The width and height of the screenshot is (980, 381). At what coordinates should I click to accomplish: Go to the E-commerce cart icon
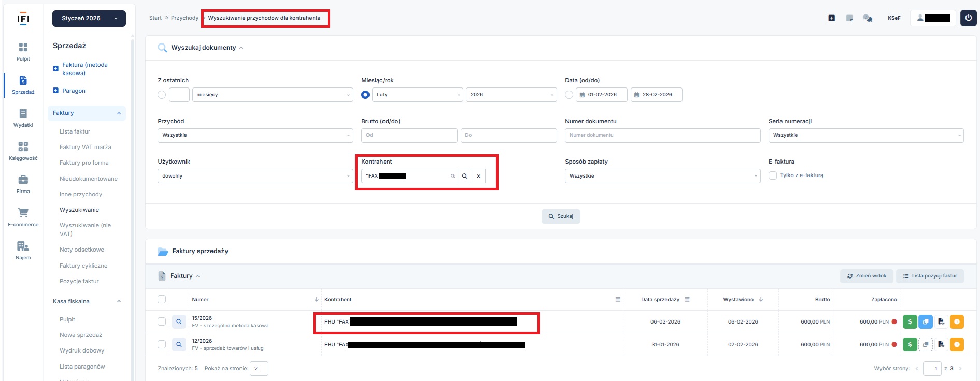click(23, 213)
